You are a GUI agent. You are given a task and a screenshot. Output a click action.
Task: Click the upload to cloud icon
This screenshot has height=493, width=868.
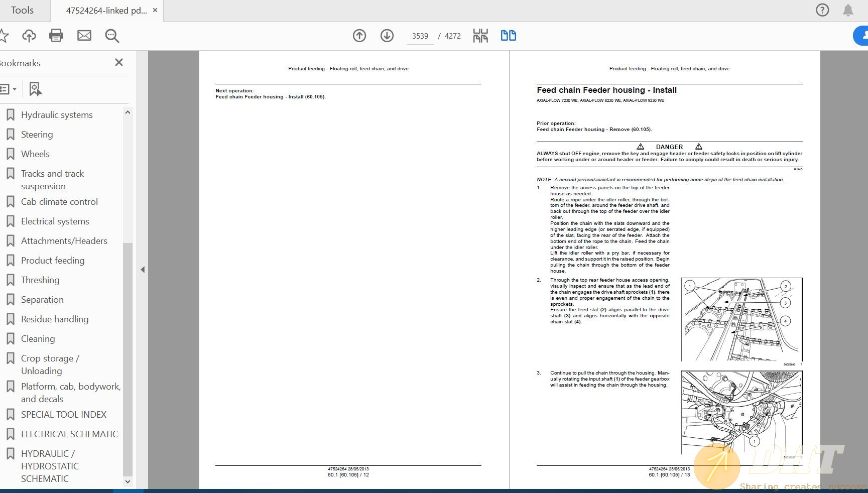point(29,36)
